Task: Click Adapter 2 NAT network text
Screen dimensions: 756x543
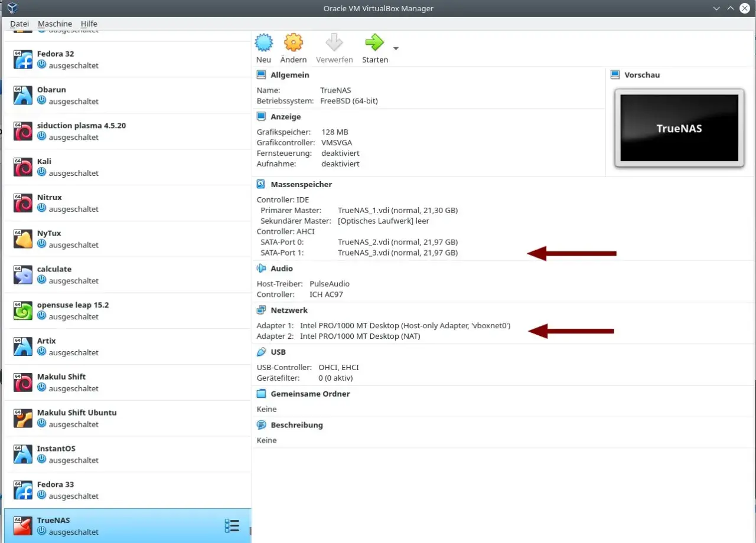Action: pyautogui.click(x=360, y=336)
